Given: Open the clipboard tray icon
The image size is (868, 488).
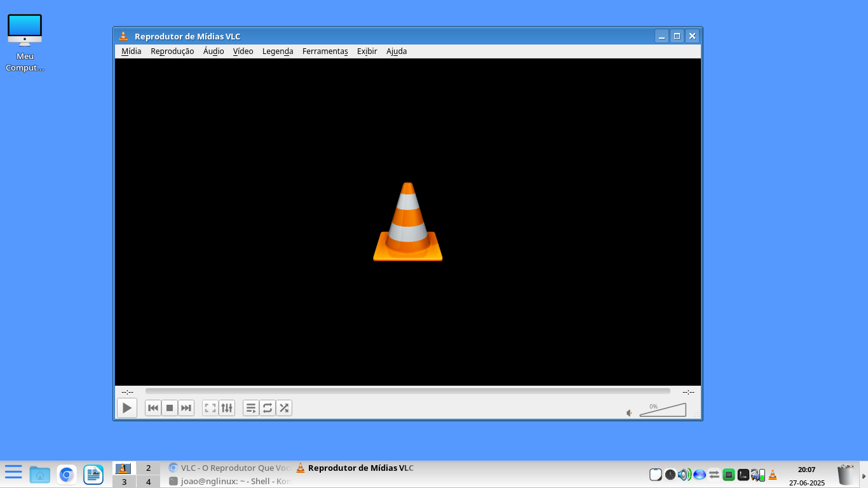Looking at the screenshot, I should point(656,475).
